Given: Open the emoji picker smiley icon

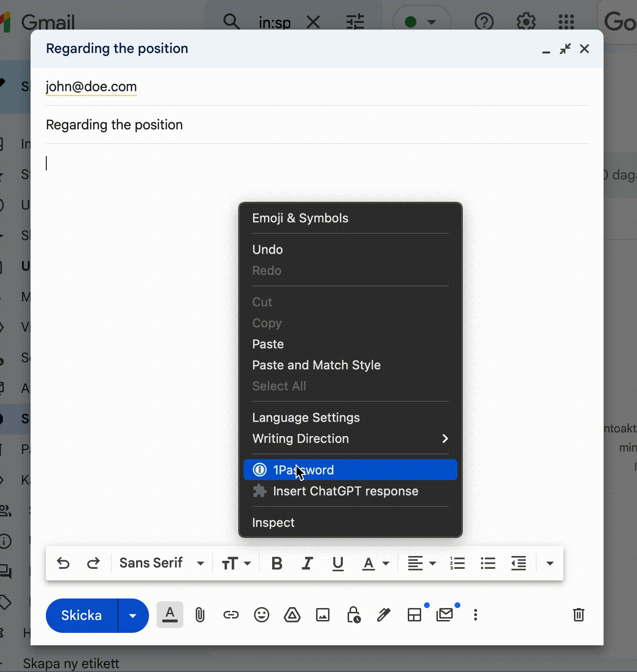Looking at the screenshot, I should (261, 615).
